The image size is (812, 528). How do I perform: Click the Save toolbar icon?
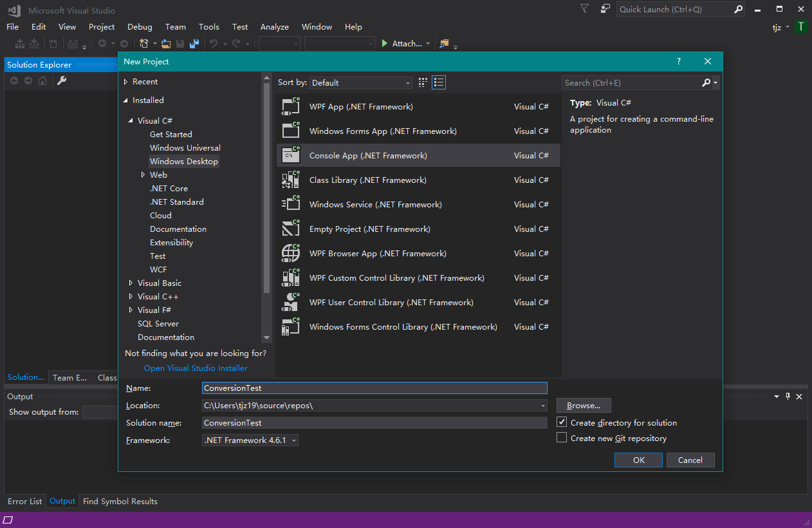180,44
